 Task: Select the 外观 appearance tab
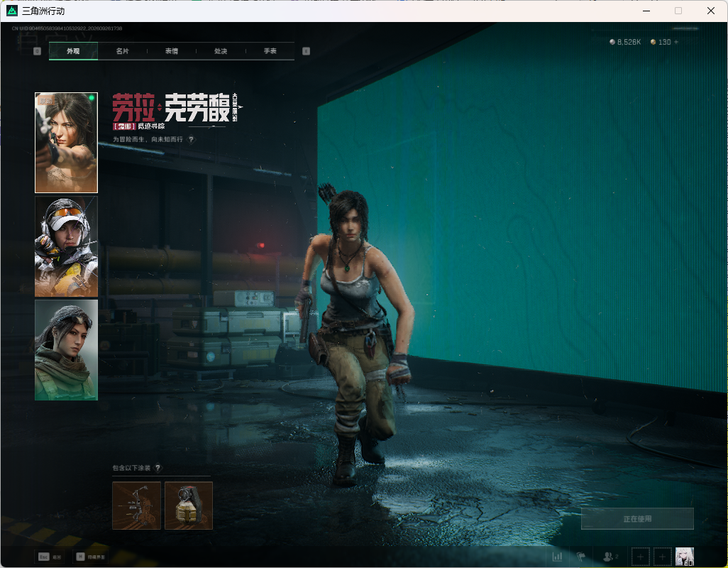tap(73, 51)
